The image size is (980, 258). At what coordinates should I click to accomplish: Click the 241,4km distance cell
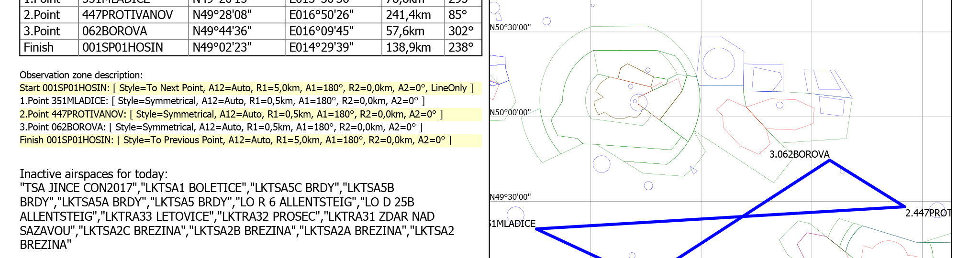408,15
